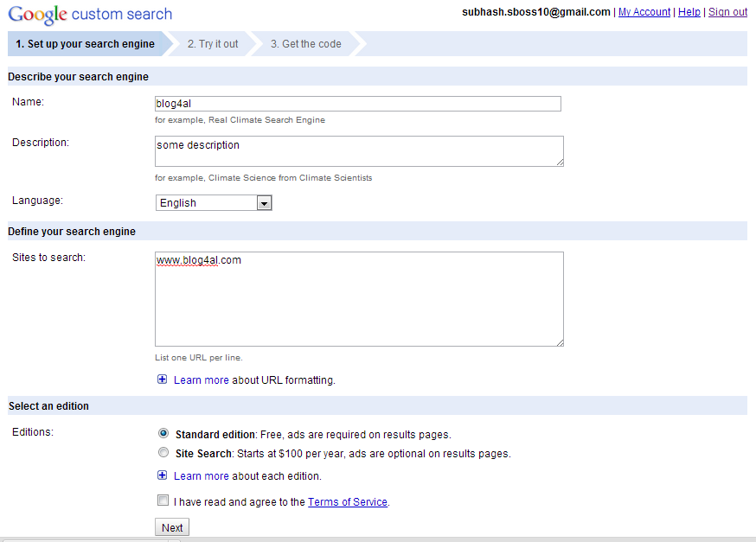Focus the Sites to search text area
756x542 pixels.
coord(359,299)
